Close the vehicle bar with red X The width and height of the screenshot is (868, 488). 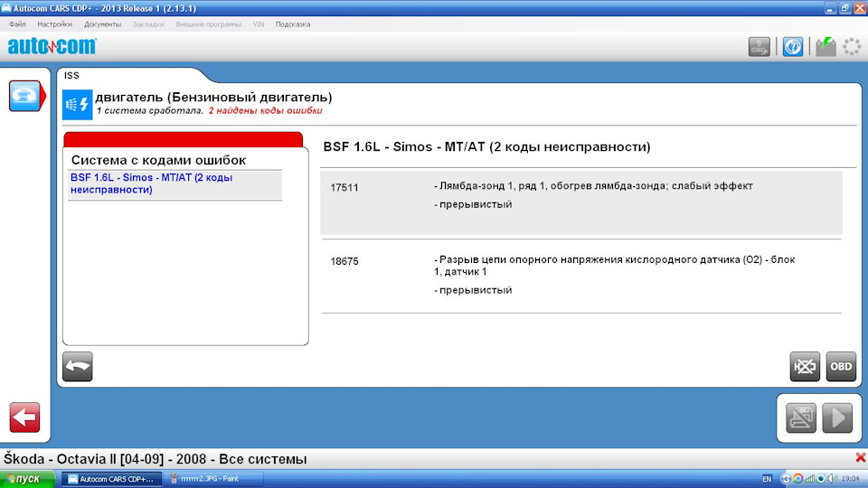coord(860,457)
